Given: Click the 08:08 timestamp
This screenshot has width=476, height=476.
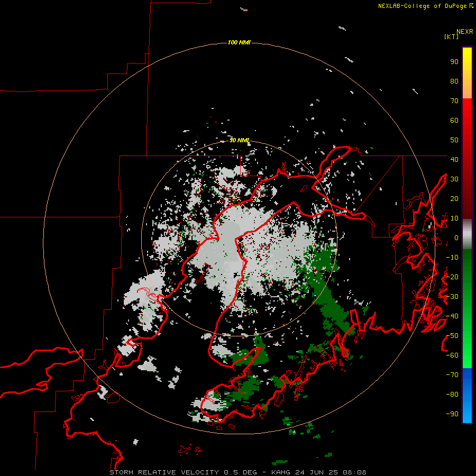Looking at the screenshot, I should point(355,472).
